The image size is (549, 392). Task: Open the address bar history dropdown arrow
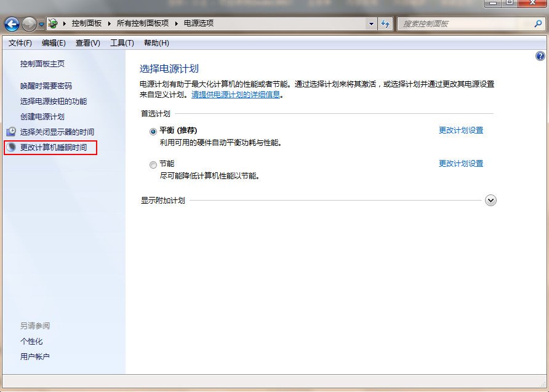coord(371,24)
